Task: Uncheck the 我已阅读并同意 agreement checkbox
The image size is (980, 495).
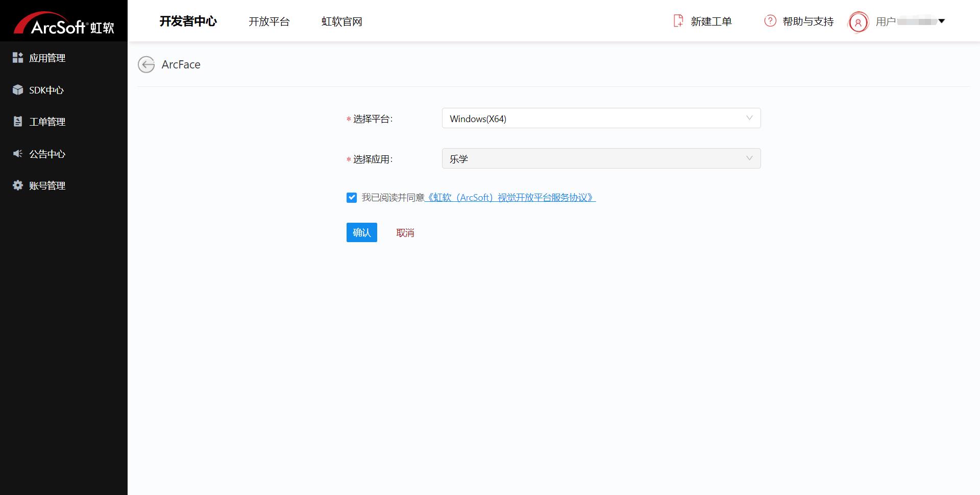Action: pyautogui.click(x=352, y=198)
